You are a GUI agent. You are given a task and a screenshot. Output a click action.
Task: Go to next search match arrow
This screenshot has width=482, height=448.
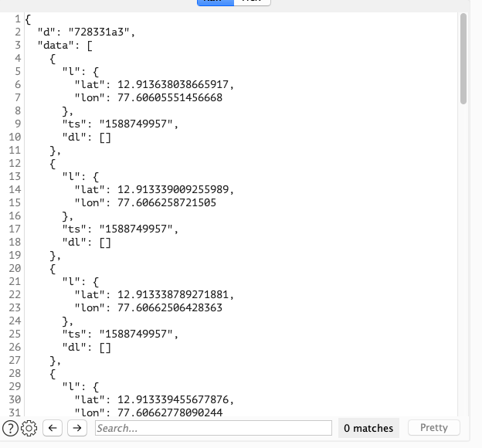click(76, 428)
